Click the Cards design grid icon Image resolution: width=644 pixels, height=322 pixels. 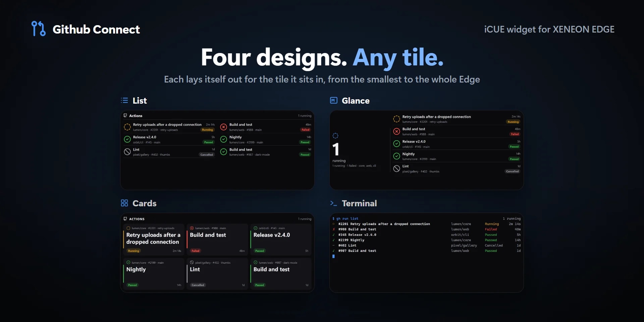124,203
